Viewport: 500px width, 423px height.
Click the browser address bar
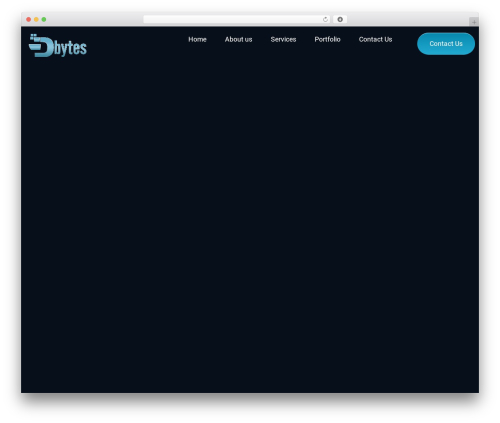point(237,19)
